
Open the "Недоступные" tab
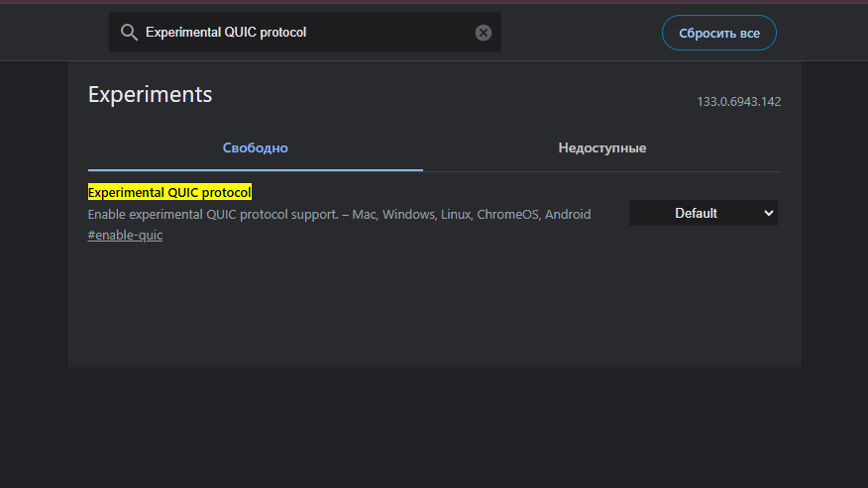pyautogui.click(x=602, y=147)
